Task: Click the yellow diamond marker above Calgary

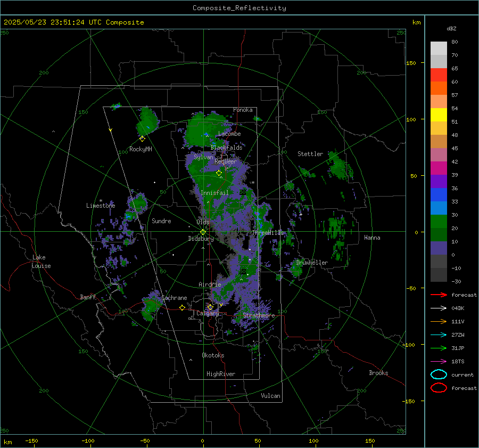Action: pyautogui.click(x=210, y=307)
